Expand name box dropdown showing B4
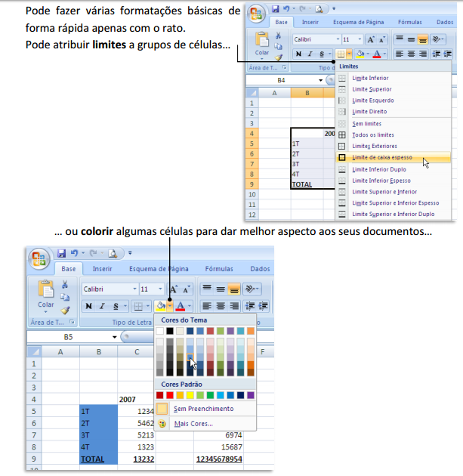The image size is (463, 476). coord(320,80)
